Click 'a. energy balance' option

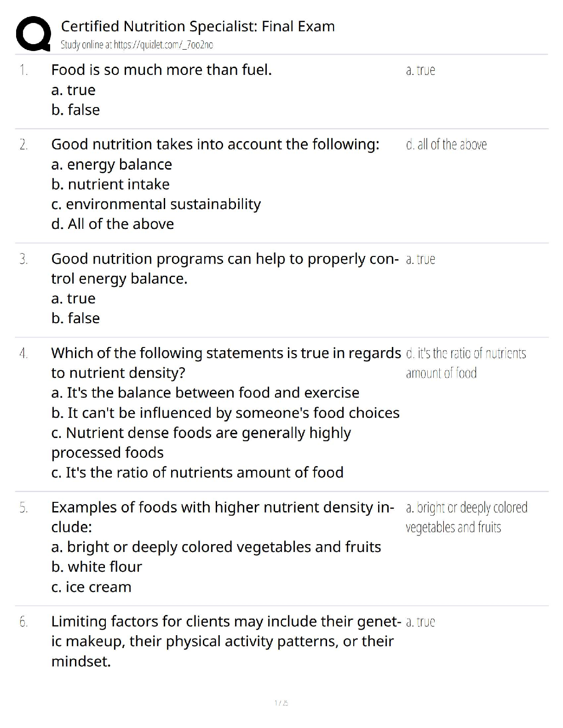[x=112, y=164]
